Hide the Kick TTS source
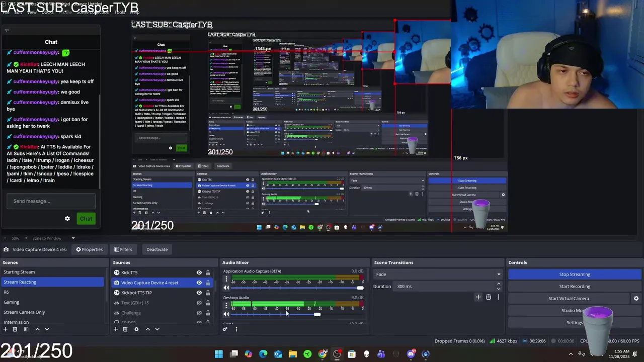The width and height of the screenshot is (644, 362). [199, 273]
